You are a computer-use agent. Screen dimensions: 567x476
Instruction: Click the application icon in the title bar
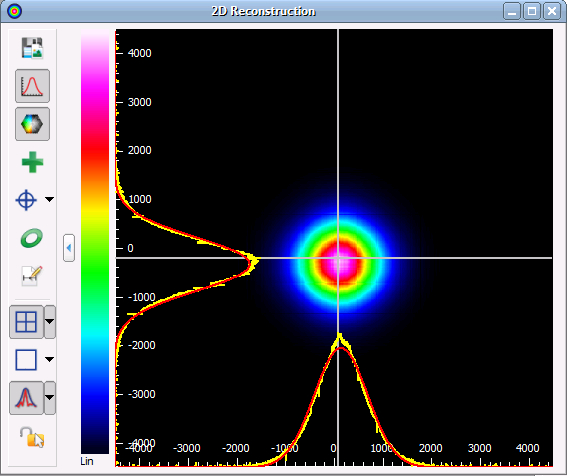[x=14, y=11]
